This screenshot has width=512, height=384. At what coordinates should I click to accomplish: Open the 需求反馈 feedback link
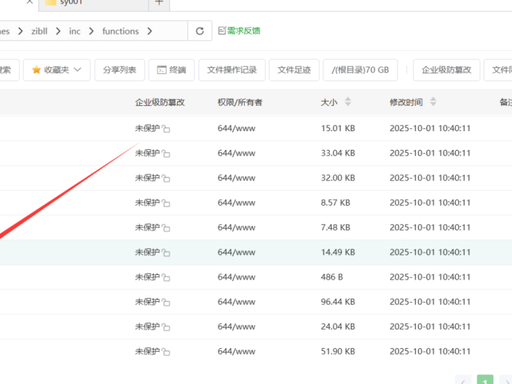pos(243,31)
